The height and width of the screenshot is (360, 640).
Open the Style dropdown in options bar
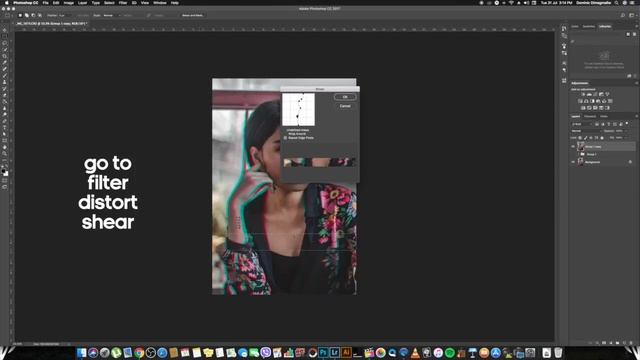point(111,16)
